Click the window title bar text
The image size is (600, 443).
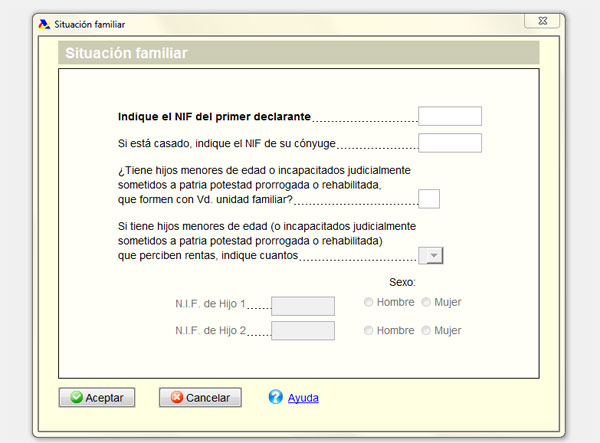(x=91, y=22)
